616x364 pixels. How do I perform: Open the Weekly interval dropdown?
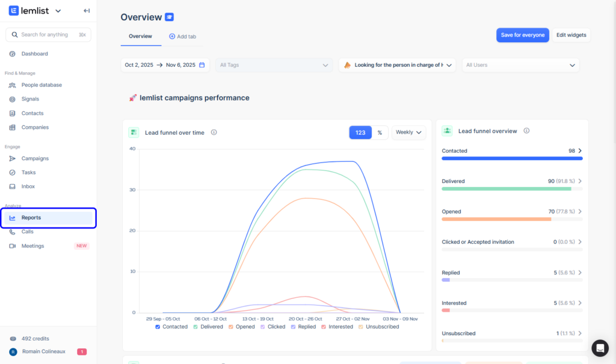click(408, 132)
